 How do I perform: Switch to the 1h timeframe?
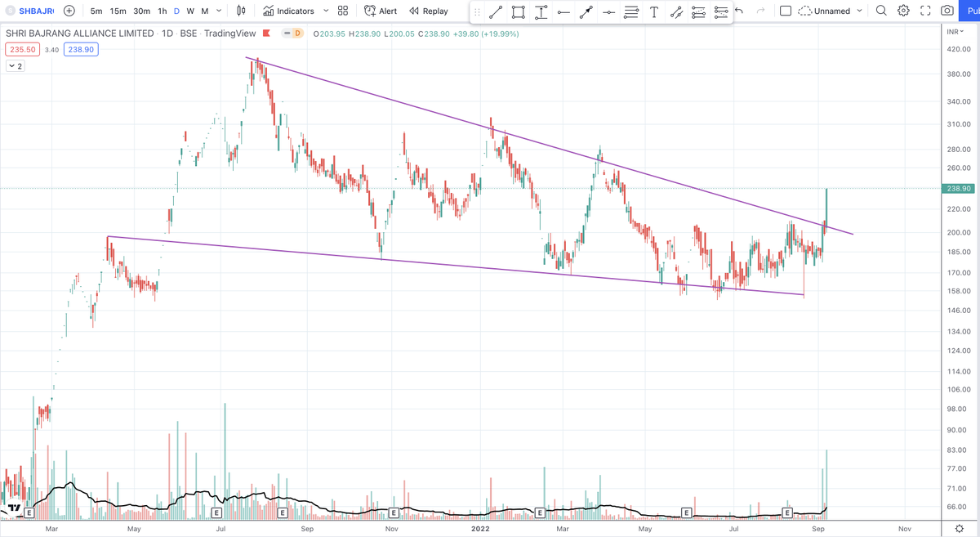click(x=163, y=11)
